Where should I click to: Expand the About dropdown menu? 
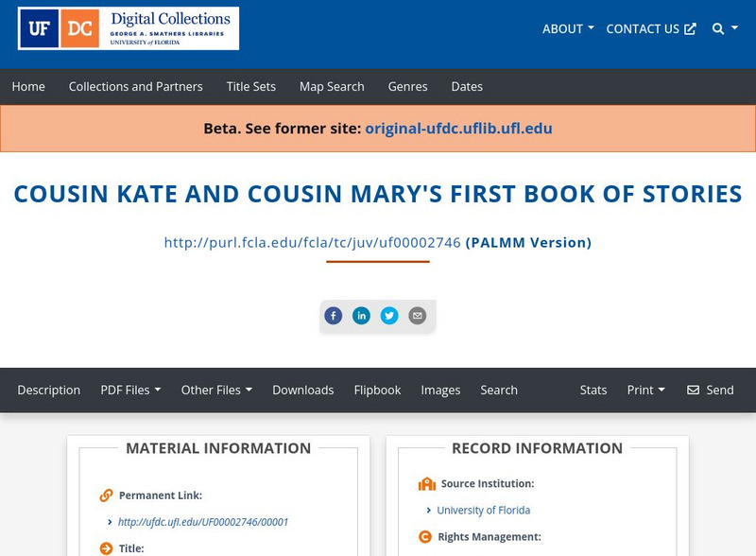568,29
